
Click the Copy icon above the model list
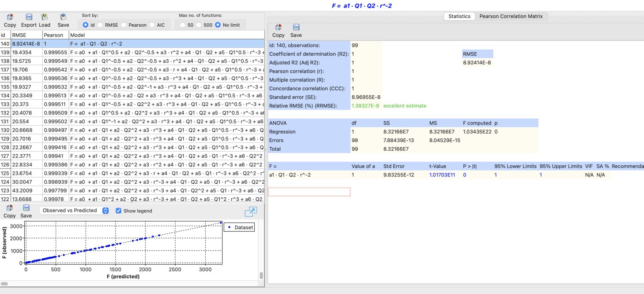tap(10, 17)
